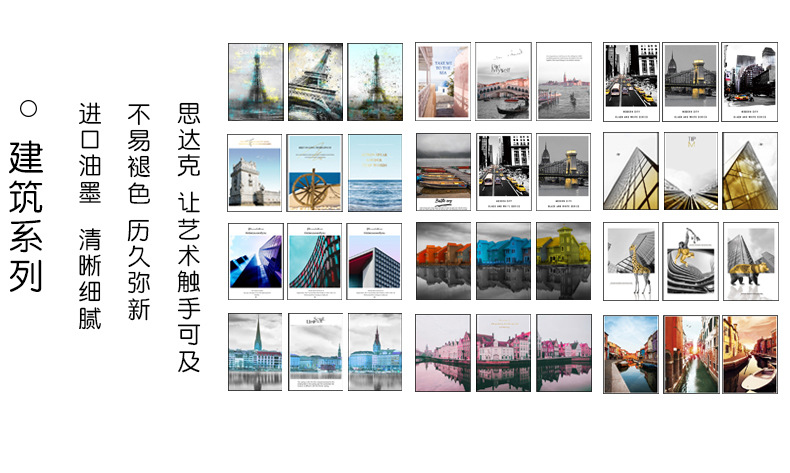The image size is (790, 473).
Task: Click the upward-tilted Eiffel Tower close-up painting
Action: [314, 82]
